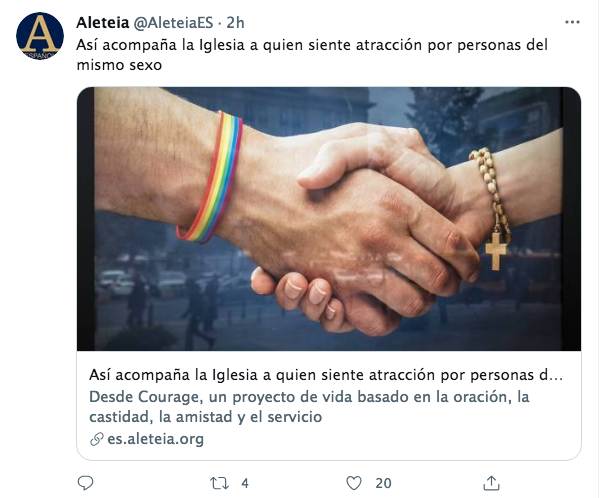The width and height of the screenshot is (600, 498).
Task: Click the 2h timestamp
Action: click(x=235, y=23)
